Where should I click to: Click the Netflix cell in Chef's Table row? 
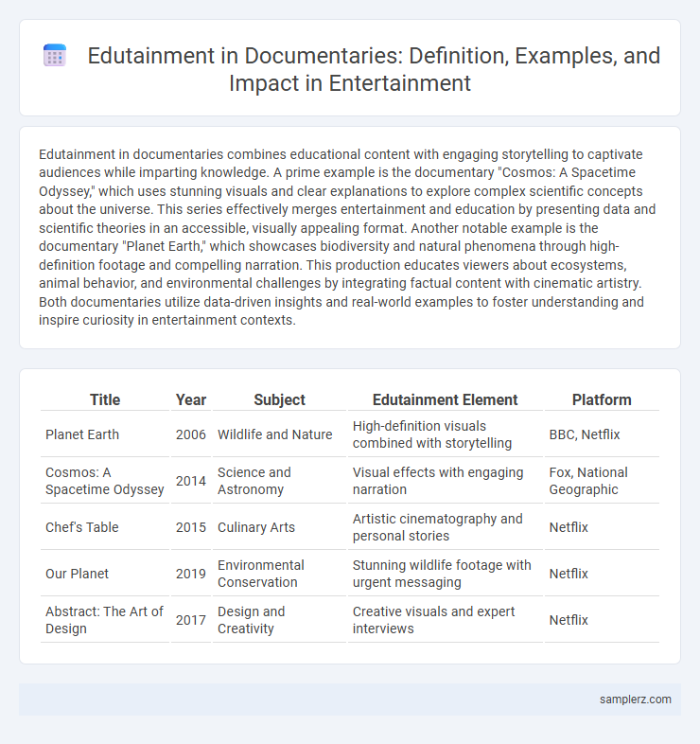602,527
